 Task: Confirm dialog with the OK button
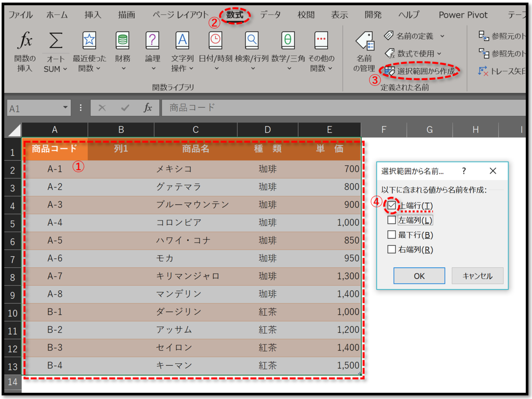tap(419, 276)
